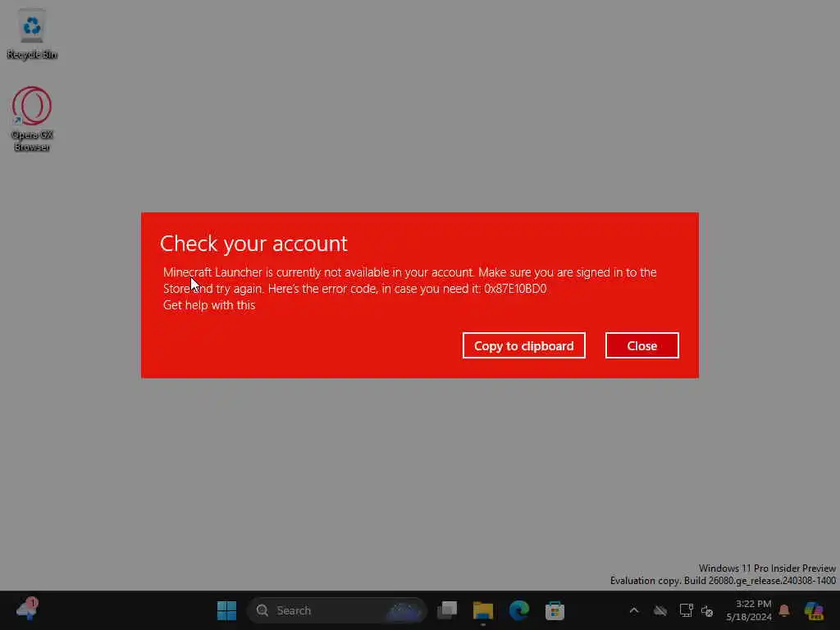Open notifications bell icon in tray
Screen dimensions: 840x630
pos(784,610)
